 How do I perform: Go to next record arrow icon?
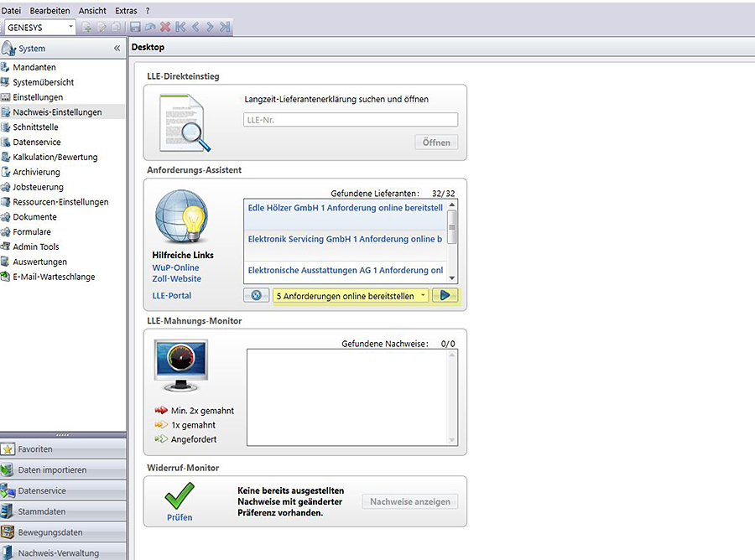tap(210, 27)
